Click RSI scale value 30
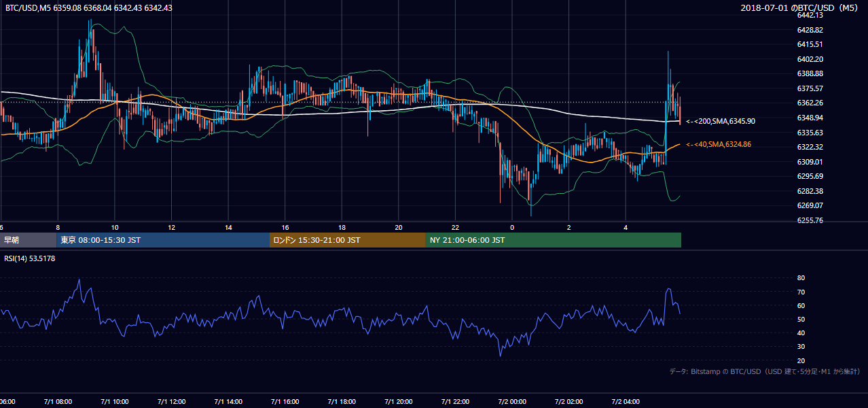Viewport: 868px width, 408px height. click(x=801, y=347)
